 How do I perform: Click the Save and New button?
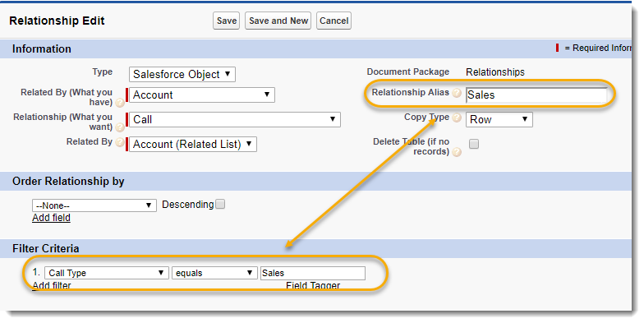(278, 21)
